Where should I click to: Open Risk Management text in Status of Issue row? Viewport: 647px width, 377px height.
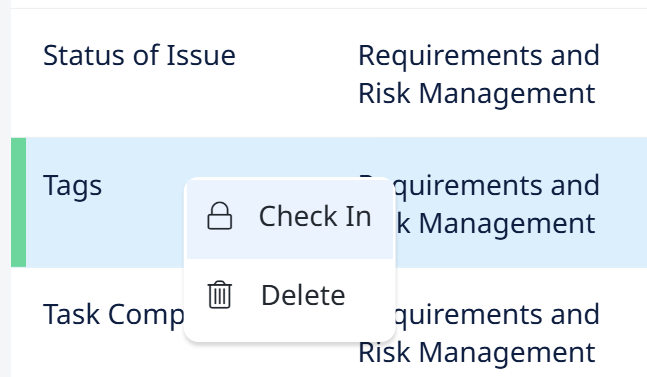477,94
